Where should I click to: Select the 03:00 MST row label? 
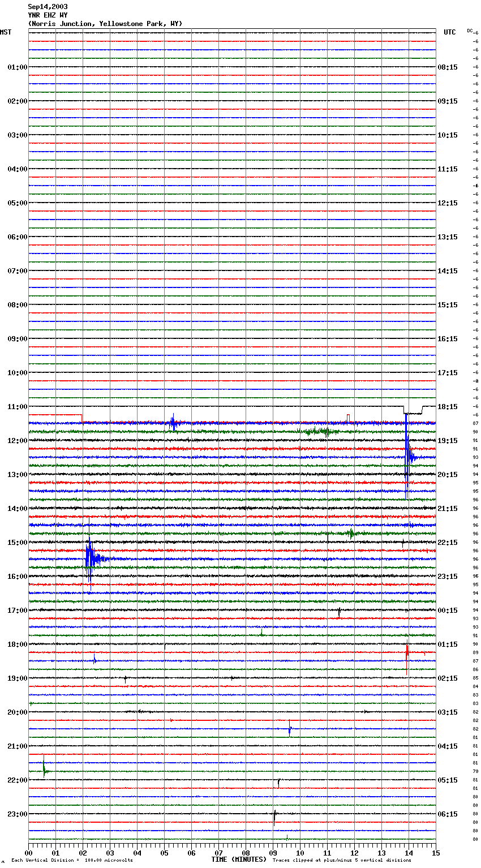click(x=17, y=135)
